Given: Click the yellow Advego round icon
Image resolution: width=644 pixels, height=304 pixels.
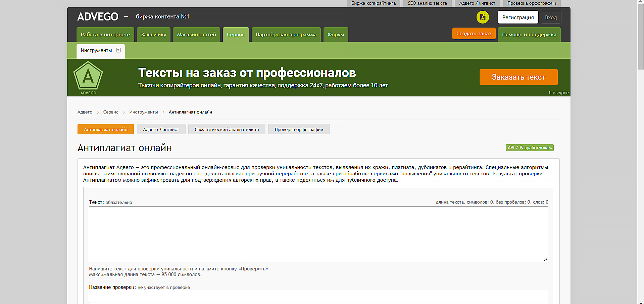Looking at the screenshot, I should 483,17.
